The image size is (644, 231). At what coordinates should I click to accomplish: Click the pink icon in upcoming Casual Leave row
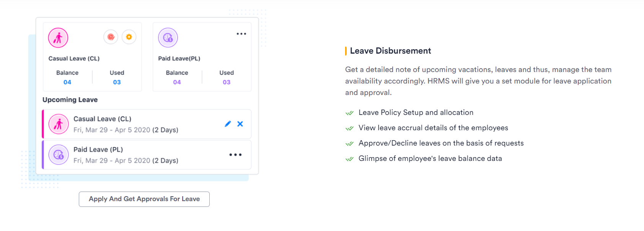[x=59, y=124]
